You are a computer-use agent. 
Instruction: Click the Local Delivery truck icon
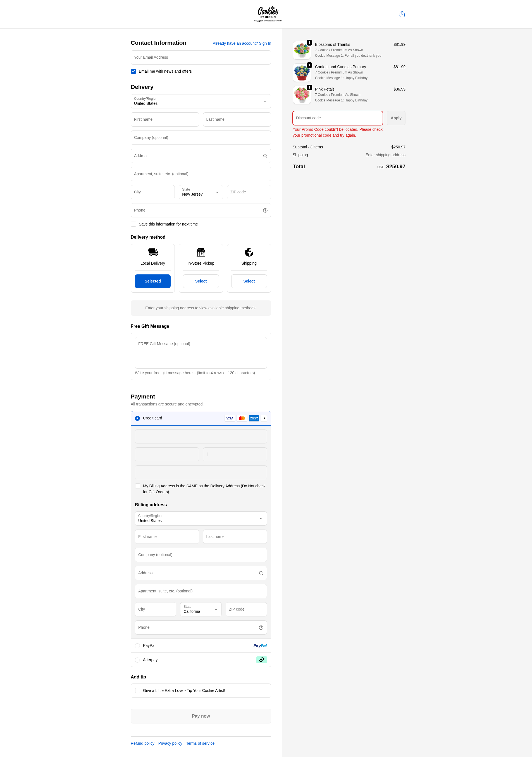pos(153,252)
